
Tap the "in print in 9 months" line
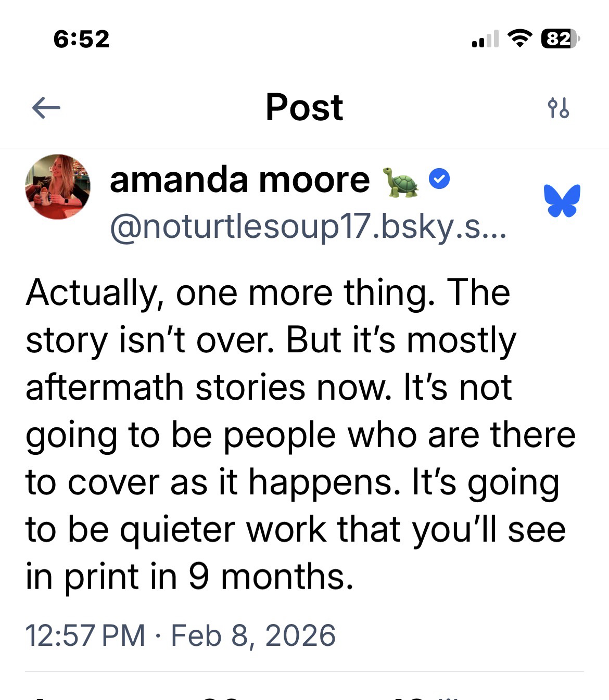(190, 577)
